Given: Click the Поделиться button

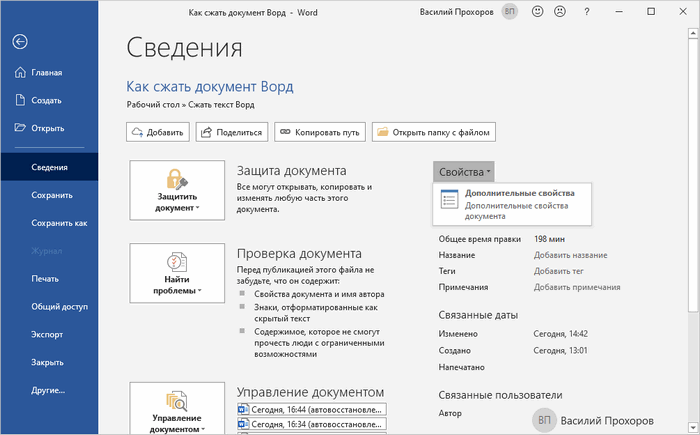Looking at the screenshot, I should tap(232, 132).
